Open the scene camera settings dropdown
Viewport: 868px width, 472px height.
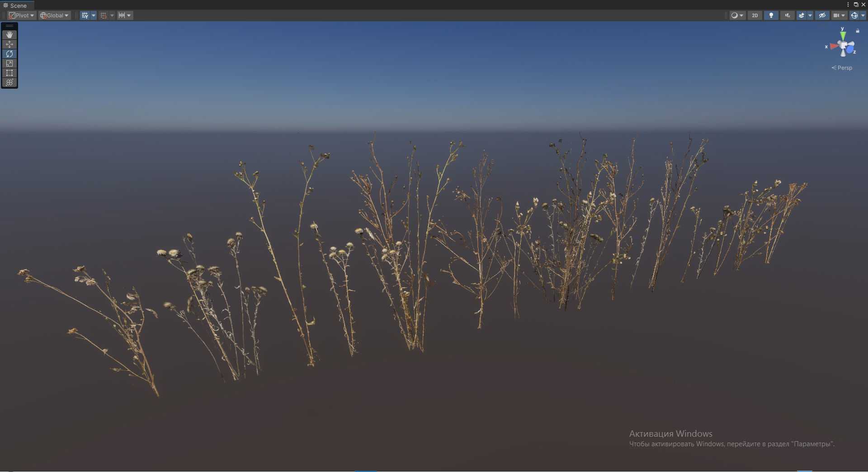tap(839, 15)
